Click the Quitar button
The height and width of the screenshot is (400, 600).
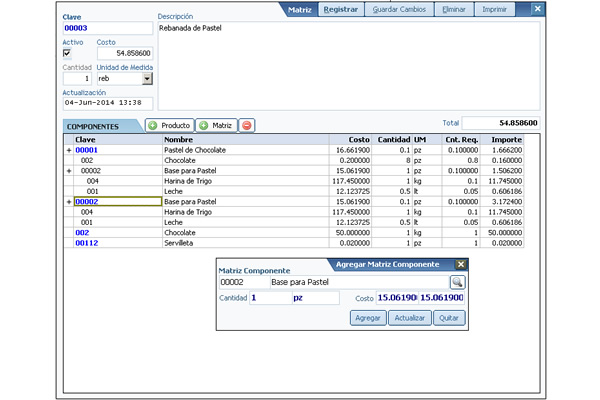tap(449, 317)
